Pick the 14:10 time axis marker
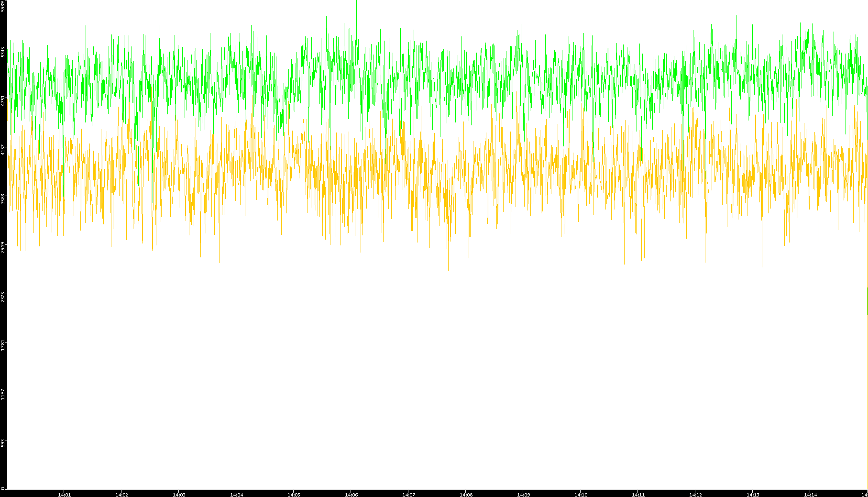This screenshot has width=868, height=497. click(581, 494)
